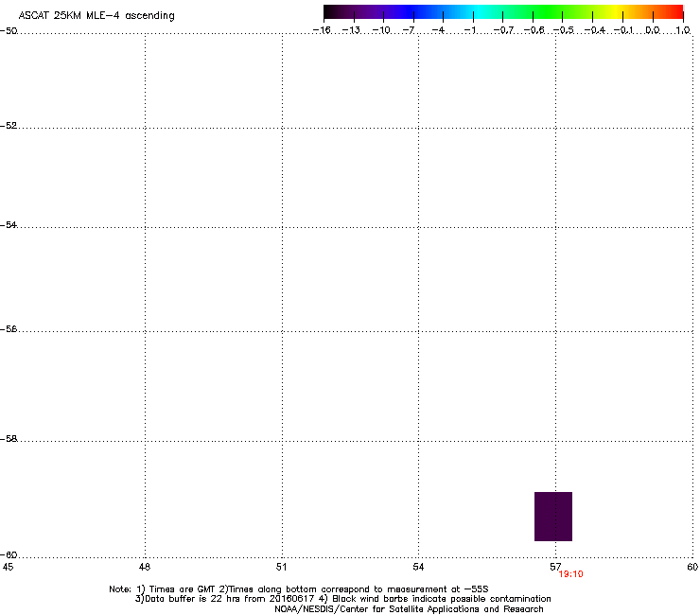Click the color scale bar legend
Screen dimensions: 700x615
[x=503, y=12]
